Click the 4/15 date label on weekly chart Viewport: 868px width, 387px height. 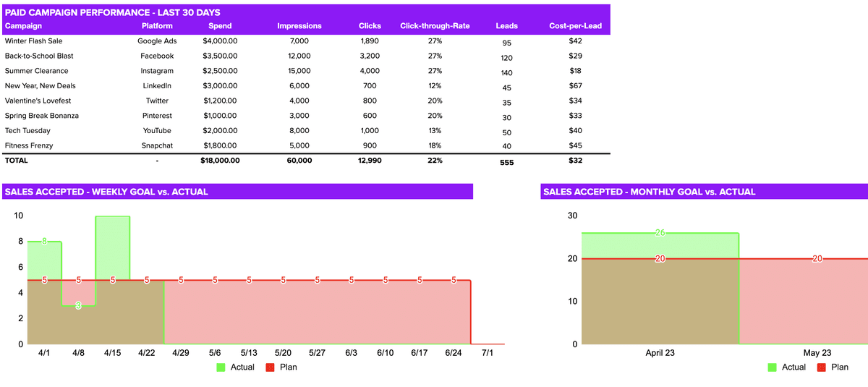point(112,353)
